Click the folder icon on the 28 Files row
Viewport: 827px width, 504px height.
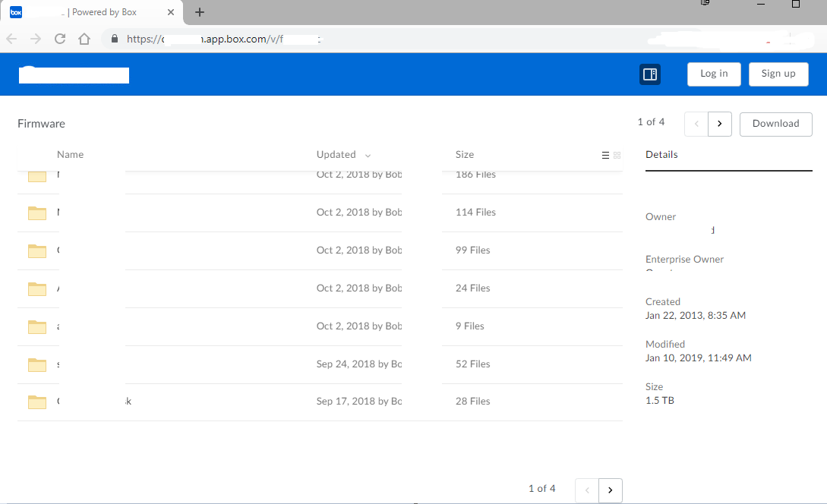[37, 402]
